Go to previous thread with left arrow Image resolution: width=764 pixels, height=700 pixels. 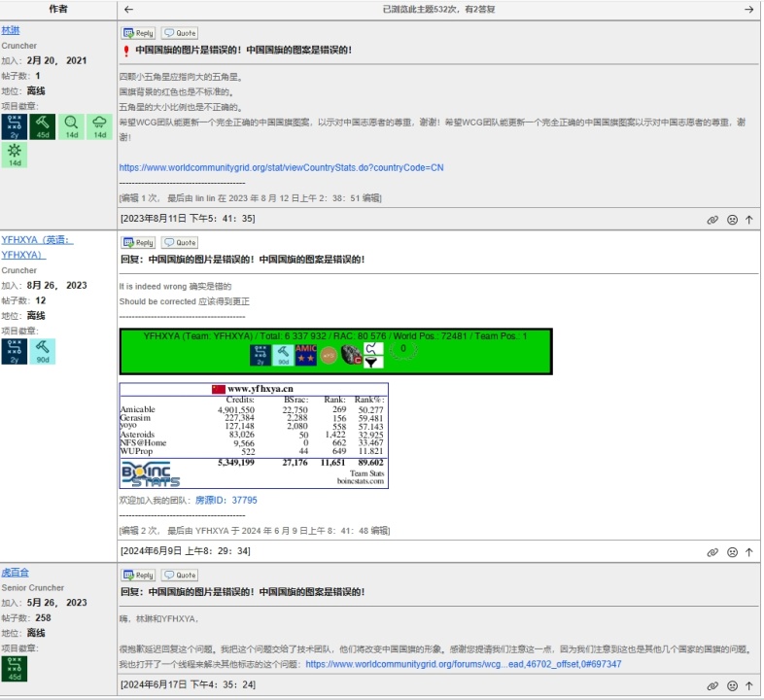(x=128, y=10)
